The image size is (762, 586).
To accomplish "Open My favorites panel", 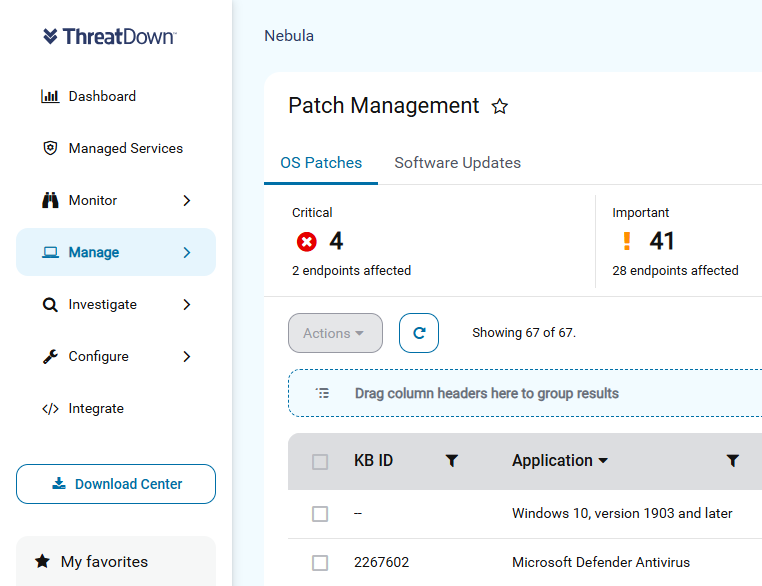I will (x=116, y=561).
